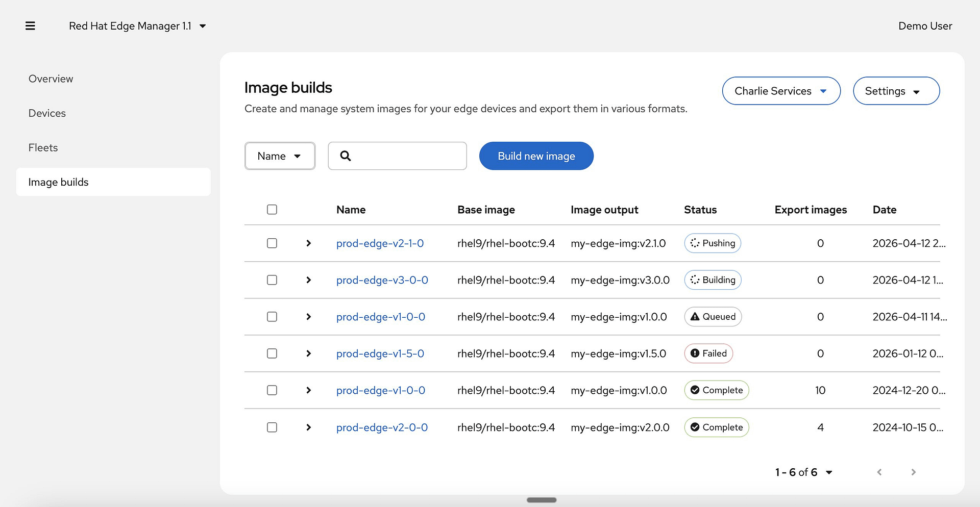The width and height of the screenshot is (980, 507).
Task: Click the Queued warning status badge
Action: point(713,317)
